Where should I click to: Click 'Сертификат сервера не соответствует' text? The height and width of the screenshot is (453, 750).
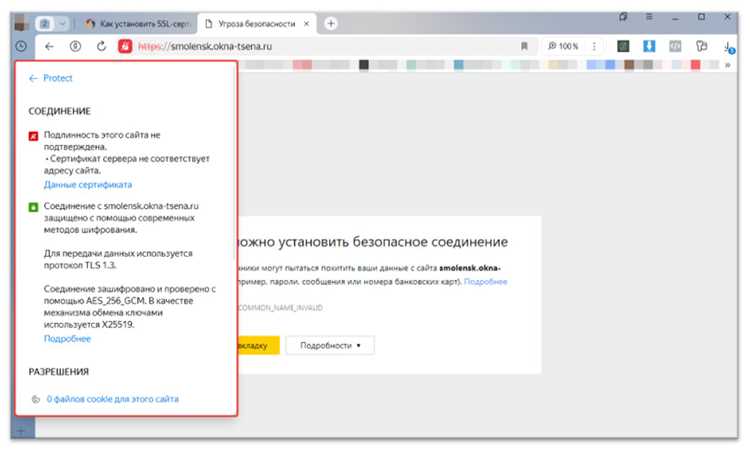127,165
